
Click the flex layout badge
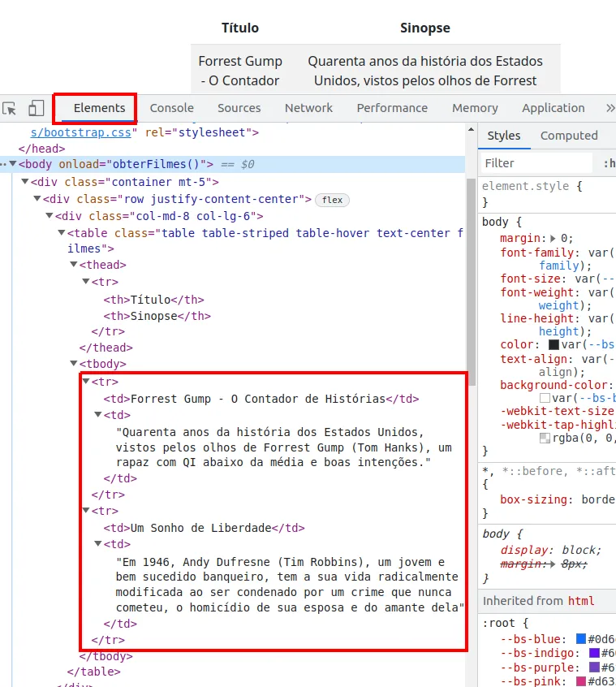[332, 200]
